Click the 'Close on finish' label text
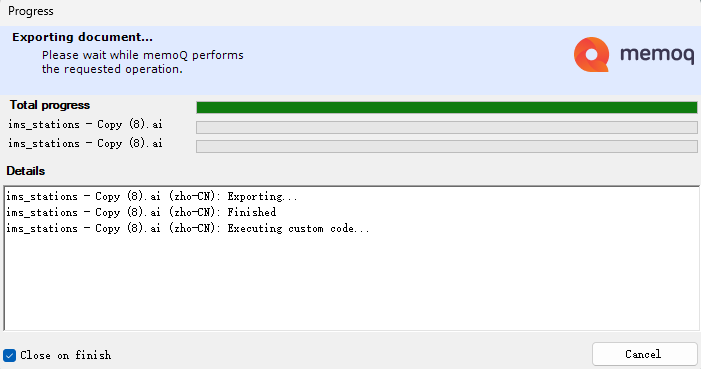The image size is (701, 369). [x=65, y=355]
